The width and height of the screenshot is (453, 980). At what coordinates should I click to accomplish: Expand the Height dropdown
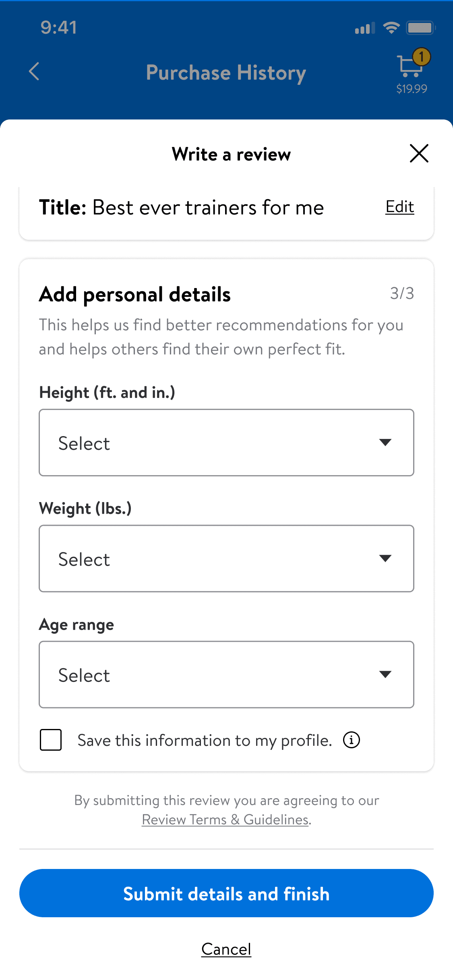point(226,443)
